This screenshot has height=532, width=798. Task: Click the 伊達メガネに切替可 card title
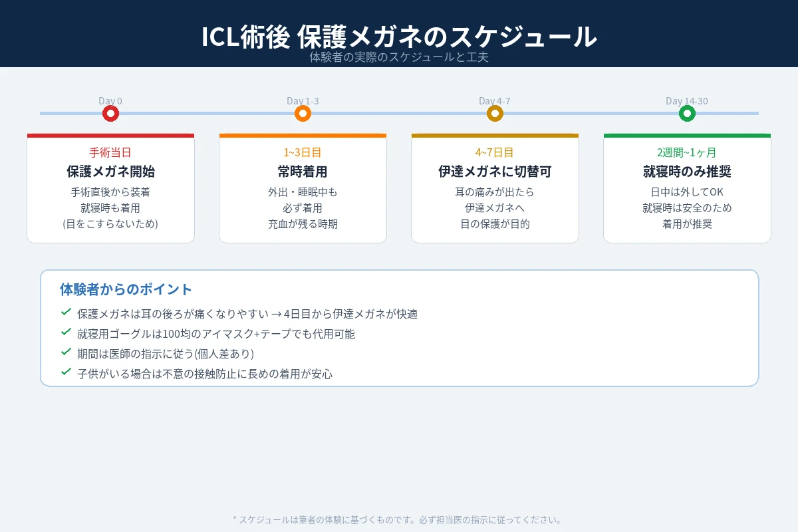coord(495,172)
